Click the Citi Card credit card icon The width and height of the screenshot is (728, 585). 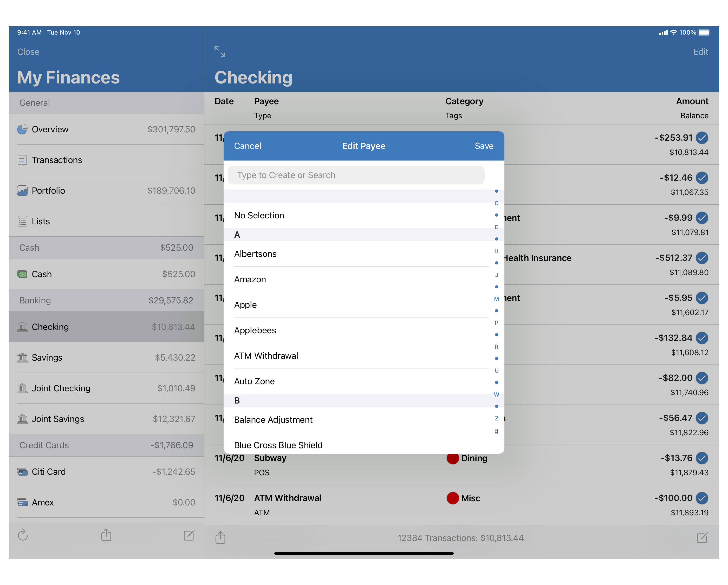[x=22, y=472]
